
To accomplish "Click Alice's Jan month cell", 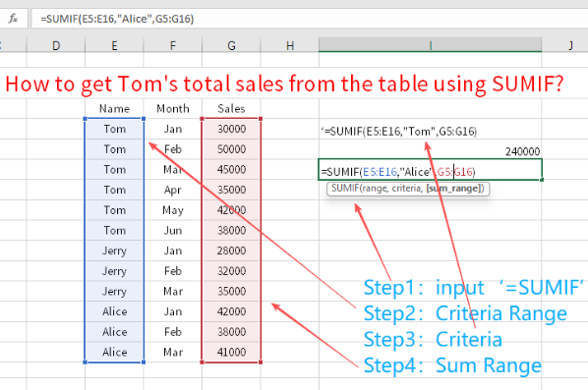I will pos(172,311).
